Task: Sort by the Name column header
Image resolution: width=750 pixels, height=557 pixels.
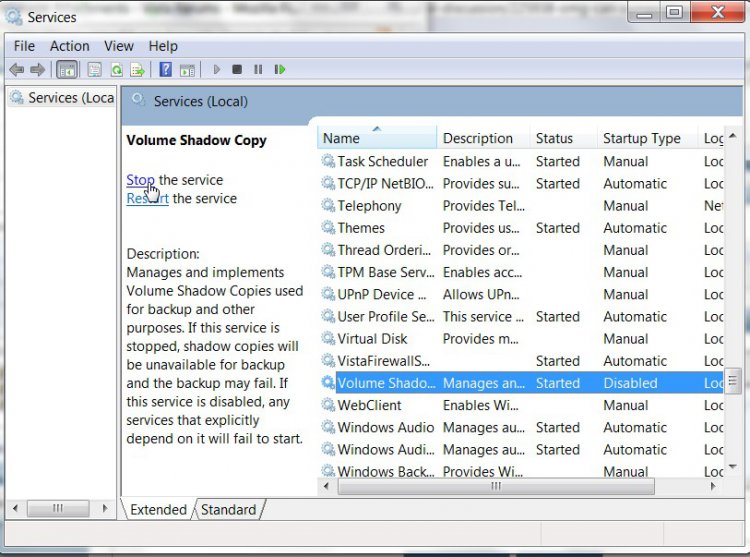Action: pos(377,138)
